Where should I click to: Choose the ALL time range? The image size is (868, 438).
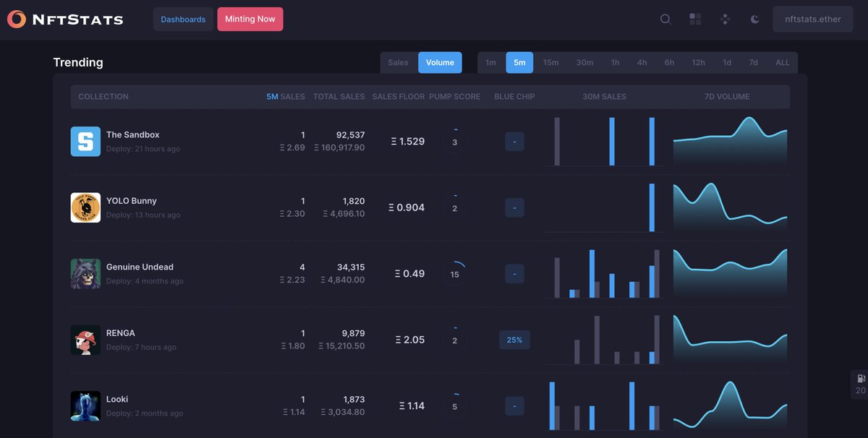782,62
